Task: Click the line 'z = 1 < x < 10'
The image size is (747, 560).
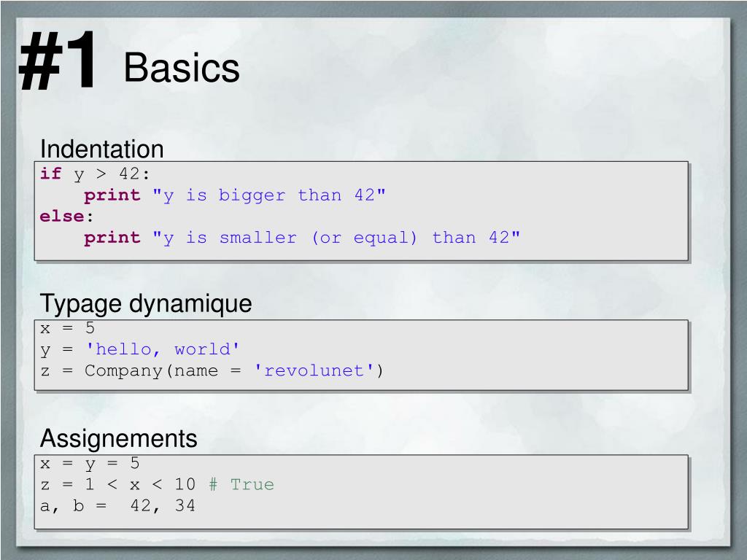Action: point(117,485)
